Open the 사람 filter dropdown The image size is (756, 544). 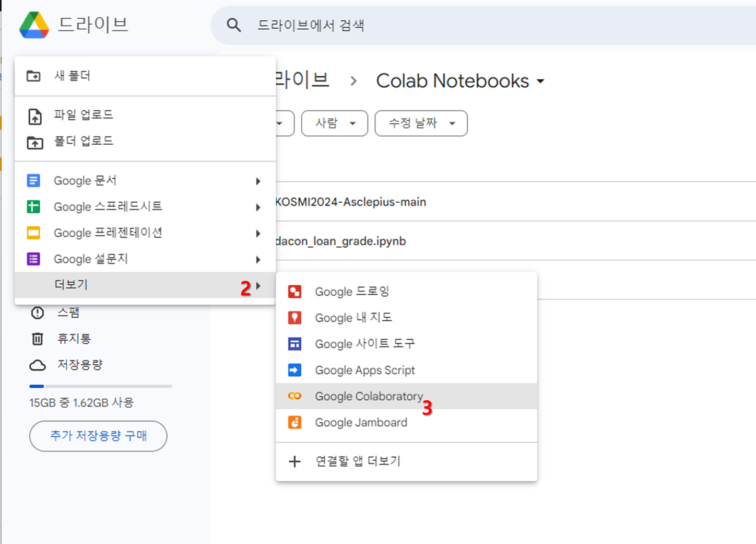335,123
